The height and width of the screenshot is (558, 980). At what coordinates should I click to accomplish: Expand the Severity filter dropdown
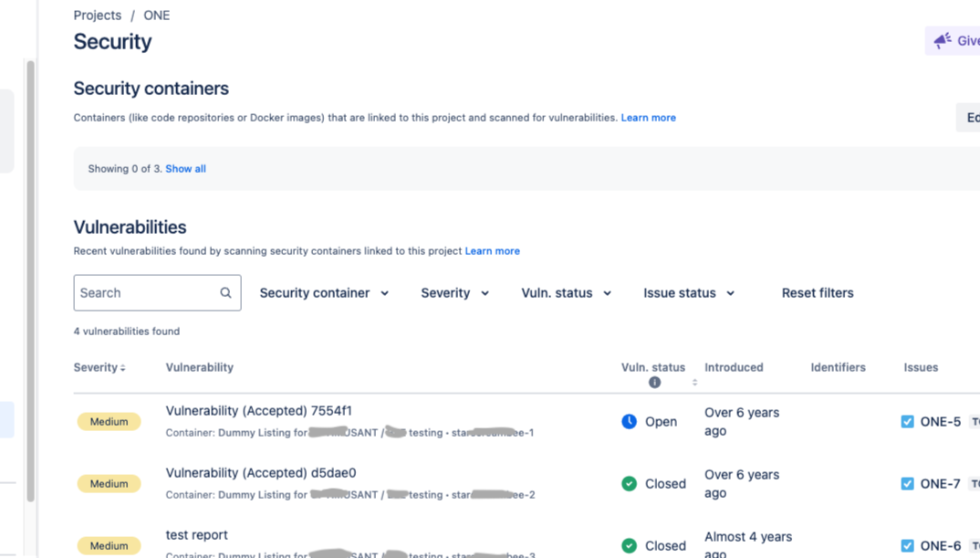click(x=454, y=293)
